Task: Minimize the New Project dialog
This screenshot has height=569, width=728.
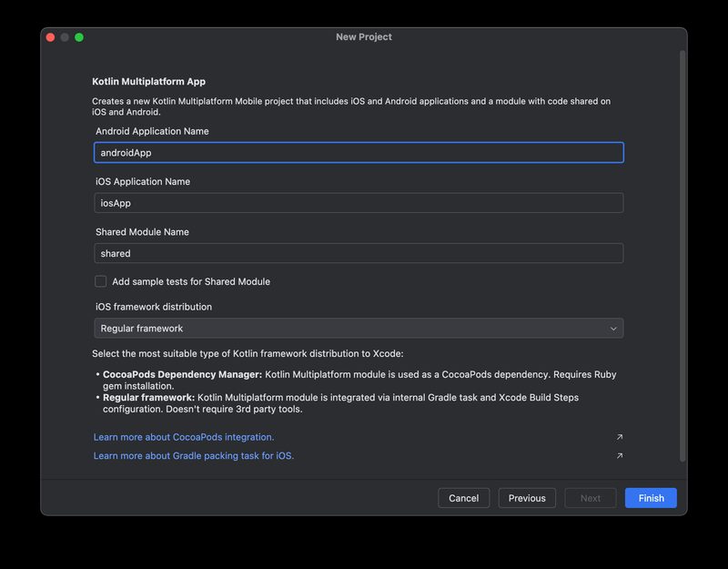Action: pyautogui.click(x=65, y=37)
